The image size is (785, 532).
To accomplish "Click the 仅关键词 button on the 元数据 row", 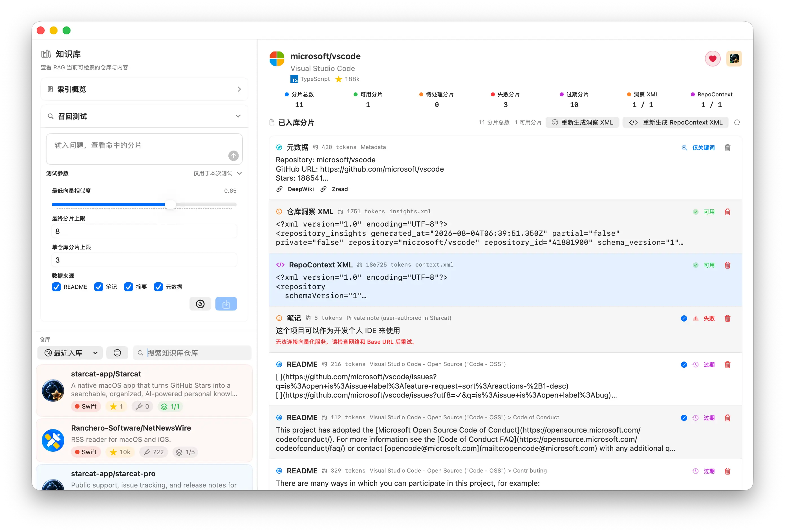I will [x=698, y=148].
